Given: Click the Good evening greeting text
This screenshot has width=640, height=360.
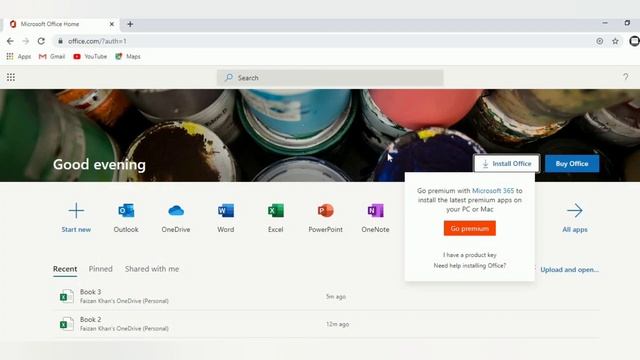Looking at the screenshot, I should [x=99, y=164].
